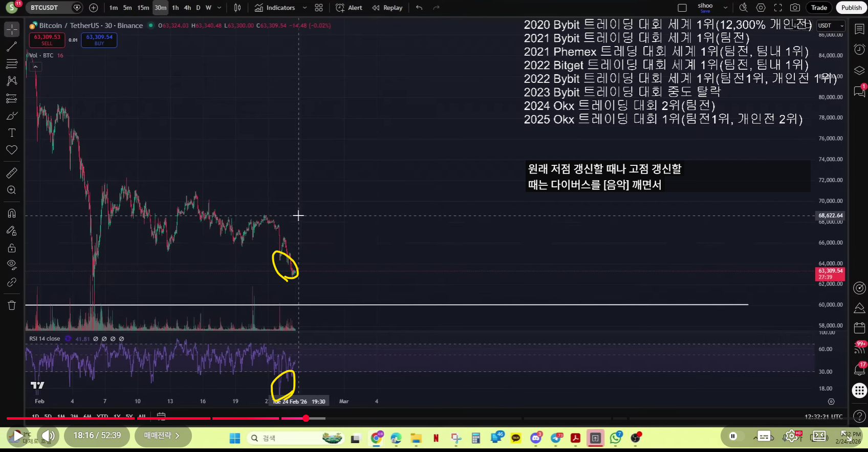Open the notifications bell in right sidebar
Image resolution: width=868 pixels, height=452 pixels.
pyautogui.click(x=859, y=369)
